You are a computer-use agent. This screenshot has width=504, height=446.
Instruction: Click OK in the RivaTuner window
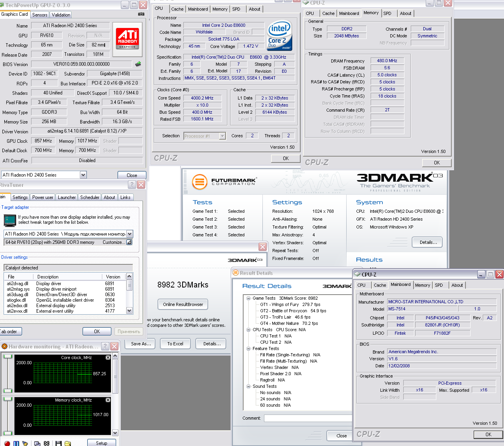click(x=97, y=332)
